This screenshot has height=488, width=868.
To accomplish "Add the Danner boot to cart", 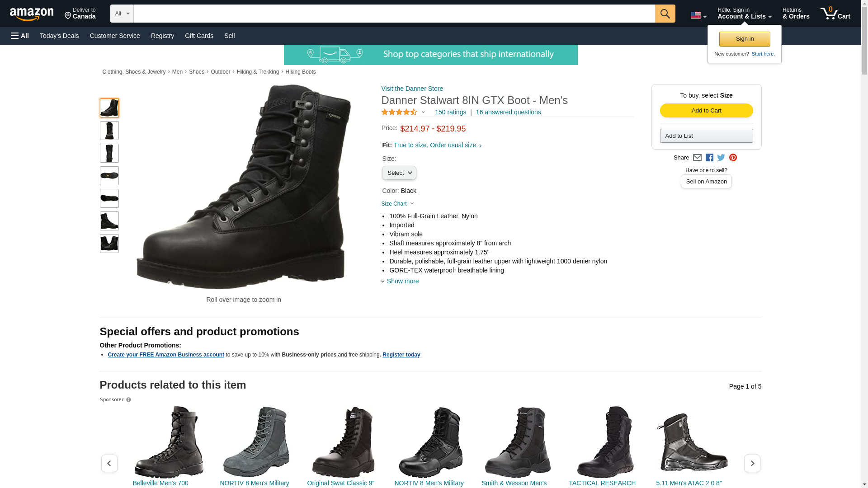I will point(706,111).
